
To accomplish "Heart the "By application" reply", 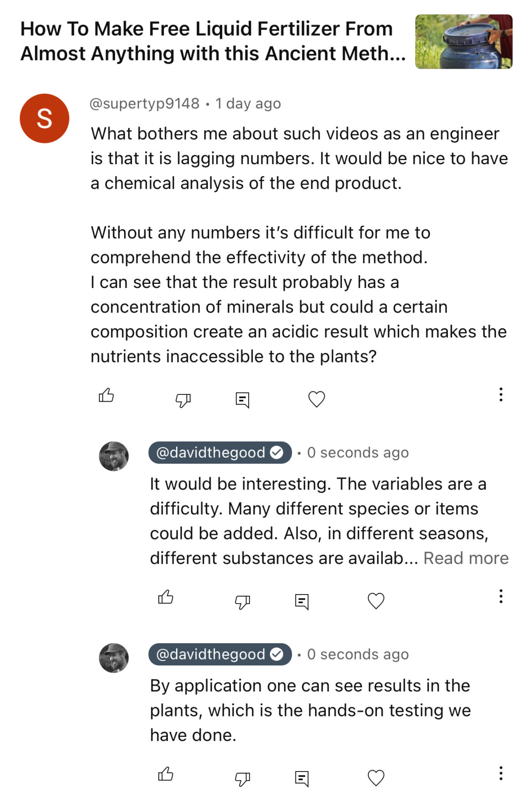I will (x=376, y=778).
